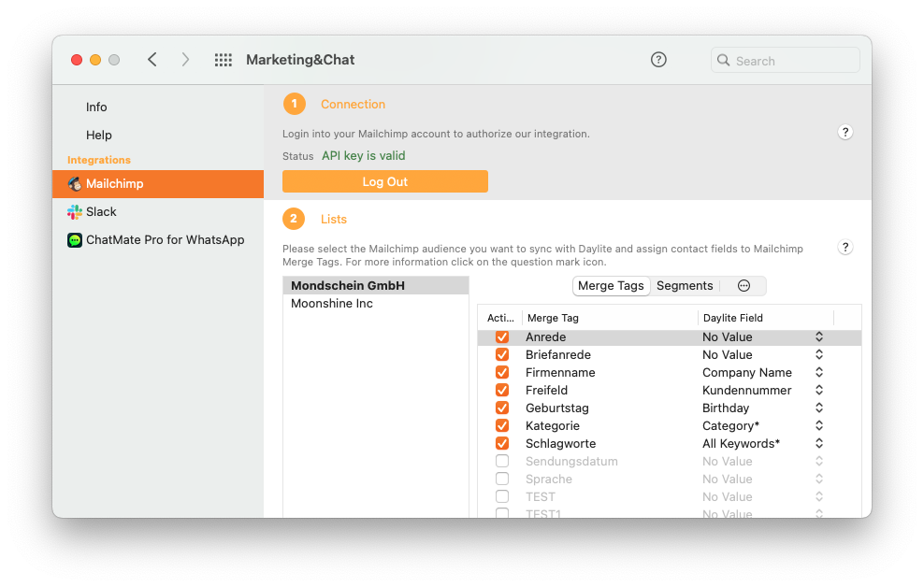
Task: Click the Log Out button
Action: (x=384, y=181)
